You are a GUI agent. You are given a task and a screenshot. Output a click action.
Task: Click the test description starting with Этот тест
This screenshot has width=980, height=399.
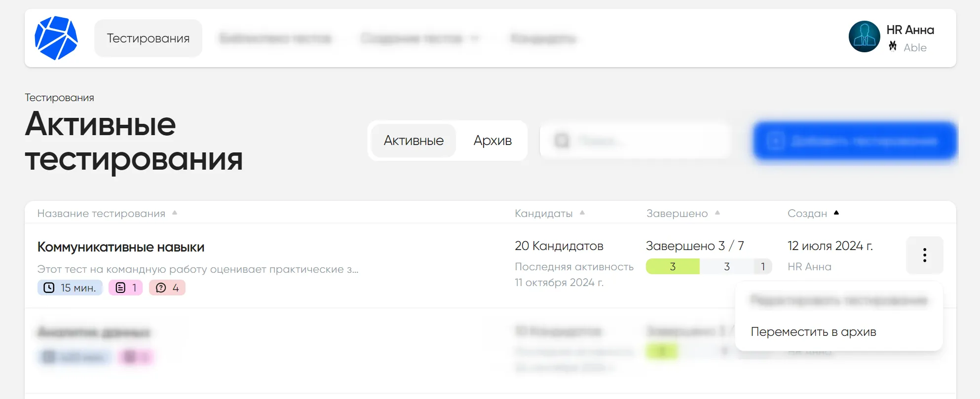pos(198,269)
